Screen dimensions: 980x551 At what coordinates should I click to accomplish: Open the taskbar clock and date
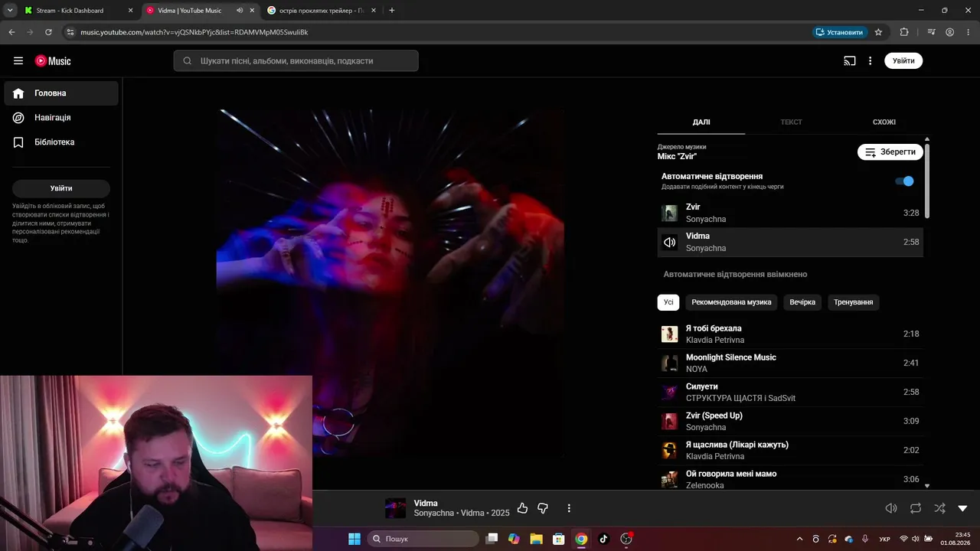[x=956, y=539]
